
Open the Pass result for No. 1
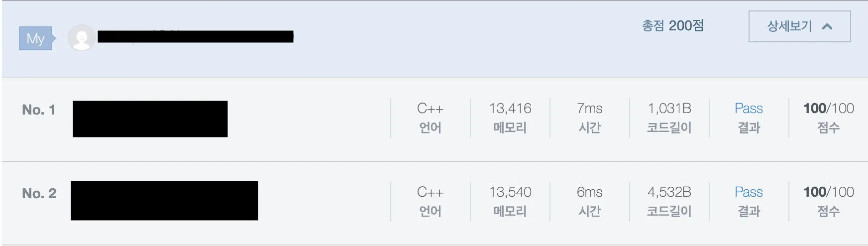(748, 109)
